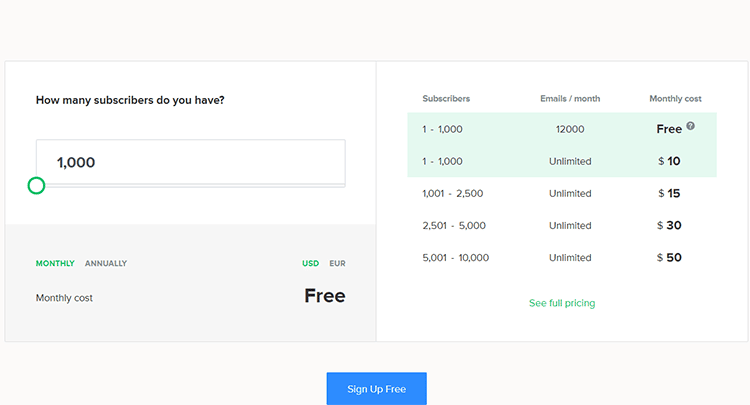Choose the 1,001 - 2,500 subscribers row
Screen dimensions: 750x405
[x=561, y=193]
